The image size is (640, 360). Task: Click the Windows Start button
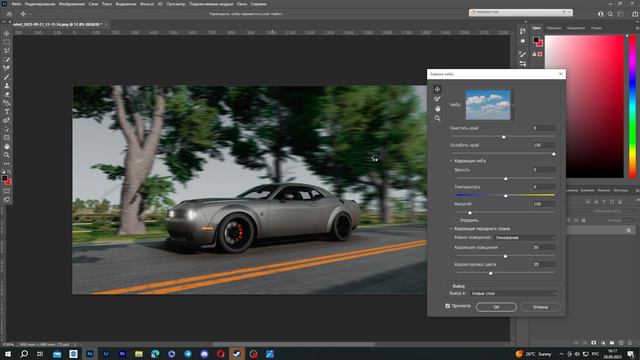(7, 354)
